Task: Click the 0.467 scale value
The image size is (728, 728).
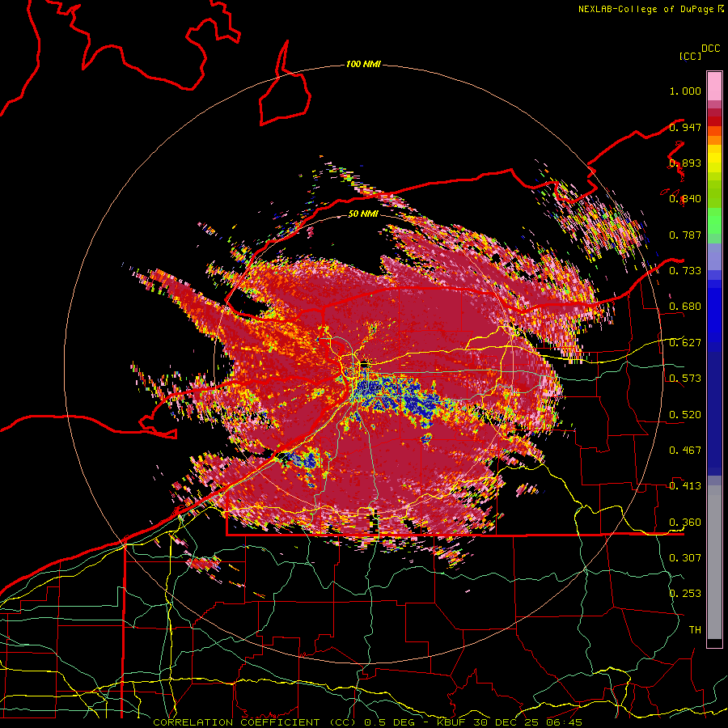Action: point(685,451)
